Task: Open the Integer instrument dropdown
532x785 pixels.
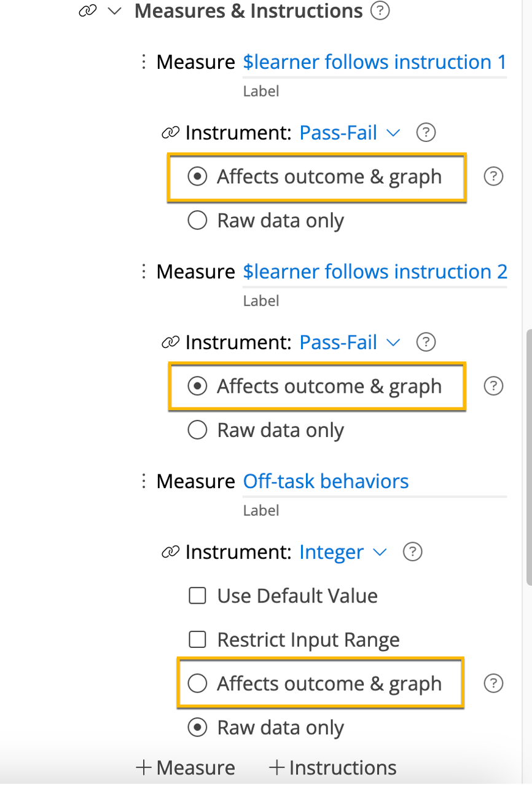Action: click(343, 553)
